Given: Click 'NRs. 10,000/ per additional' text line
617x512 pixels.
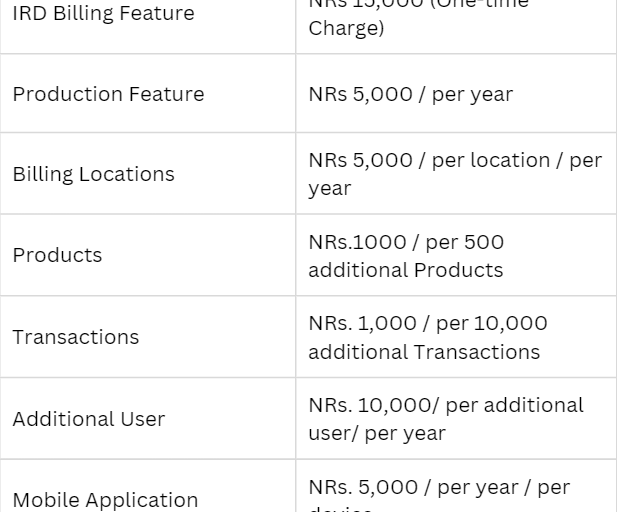Looking at the screenshot, I should 445,405.
